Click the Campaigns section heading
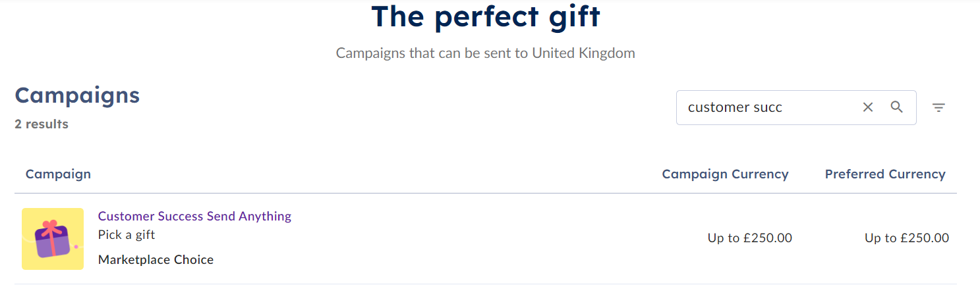 [x=77, y=96]
